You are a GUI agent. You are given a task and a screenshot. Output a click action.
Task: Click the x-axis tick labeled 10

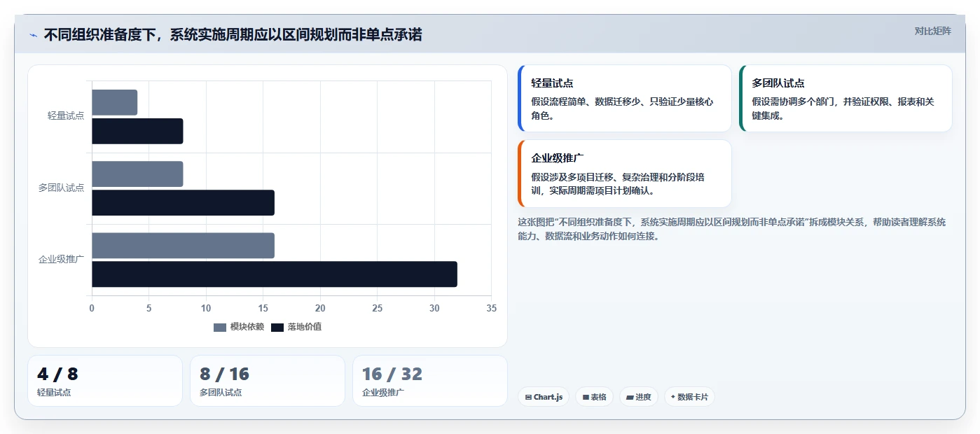coord(206,308)
